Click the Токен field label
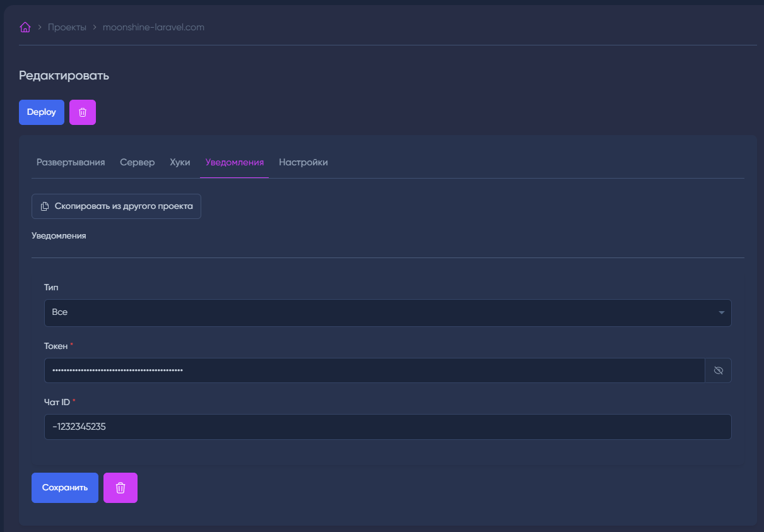Viewport: 764px width, 532px height. pos(56,346)
